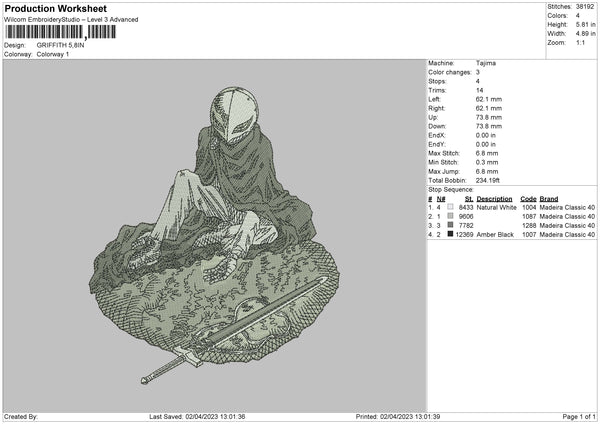Click 'Madeira Classic 40' in the Natural White row

pos(567,207)
